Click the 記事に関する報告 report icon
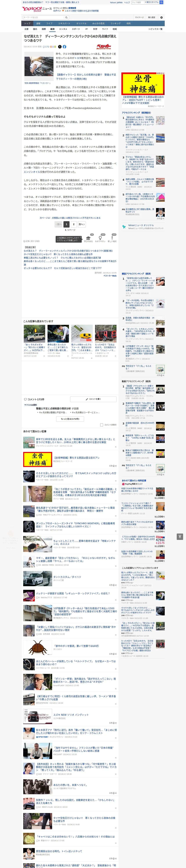 coord(32,241)
